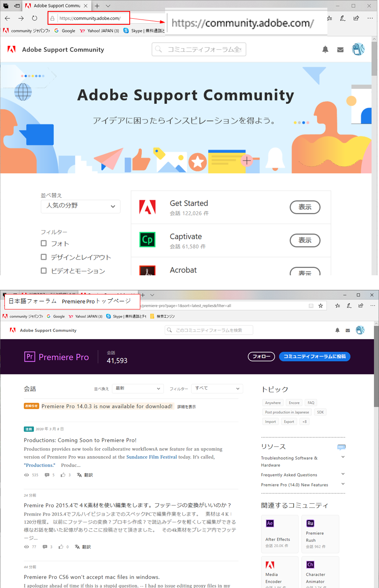This screenshot has width=379, height=588.
Task: Expand Premiere Pro (14.0) New Features resource
Action: tap(343, 484)
